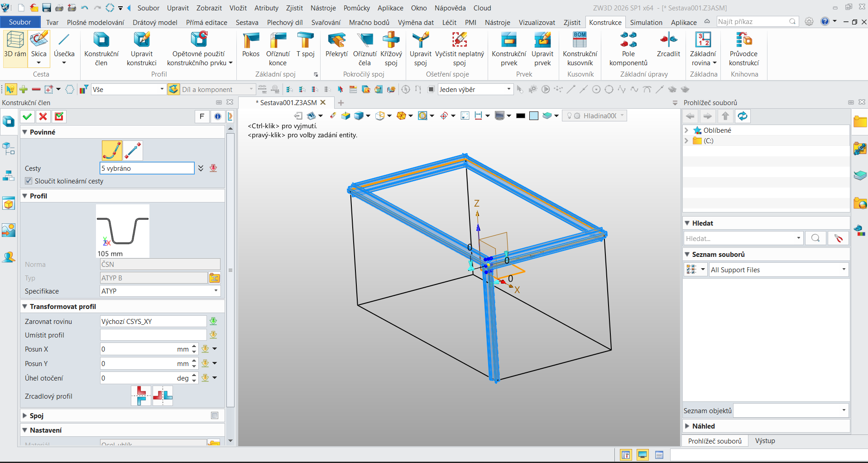Click the black background color swatch
Screen dimensions: 868x463
(x=521, y=116)
